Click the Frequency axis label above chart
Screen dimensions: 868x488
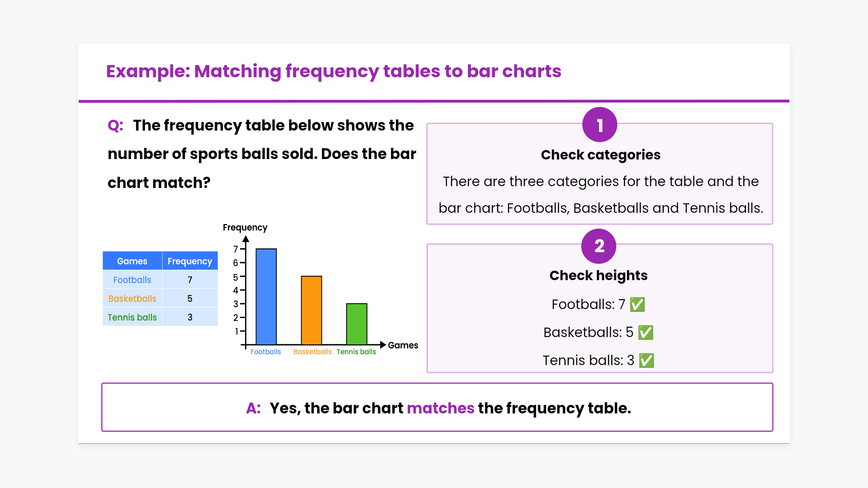pyautogui.click(x=245, y=227)
